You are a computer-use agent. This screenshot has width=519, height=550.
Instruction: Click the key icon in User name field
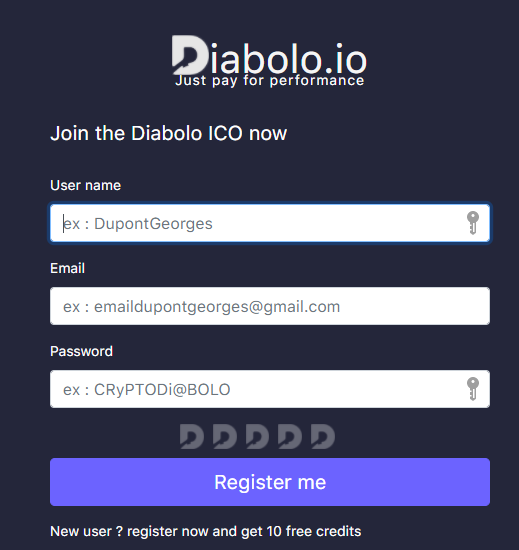[x=473, y=223]
